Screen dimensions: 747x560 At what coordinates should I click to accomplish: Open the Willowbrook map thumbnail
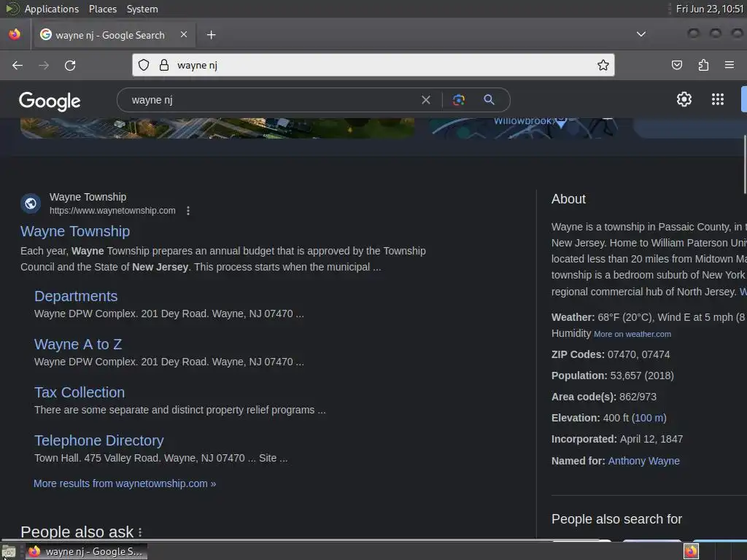pos(523,128)
